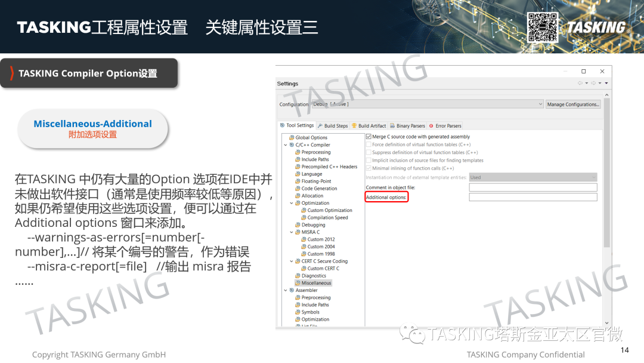Toggle Minimal inlining of function calls checkbox

click(x=369, y=168)
